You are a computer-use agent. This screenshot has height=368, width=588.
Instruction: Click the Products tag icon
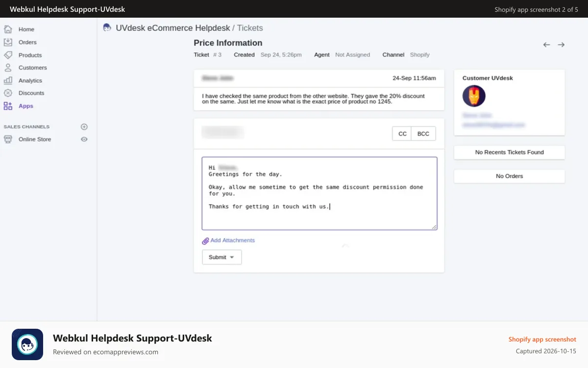[8, 55]
